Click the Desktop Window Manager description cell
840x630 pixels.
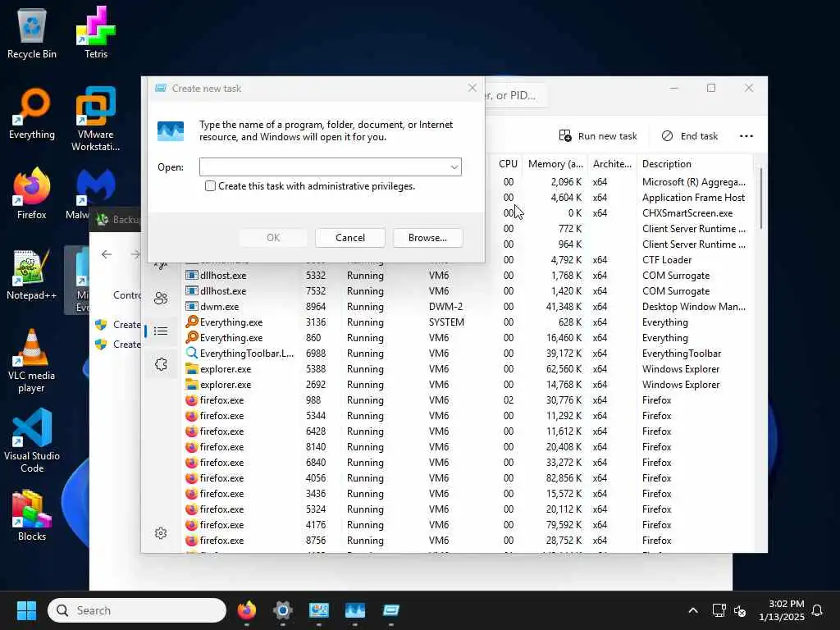[694, 307]
